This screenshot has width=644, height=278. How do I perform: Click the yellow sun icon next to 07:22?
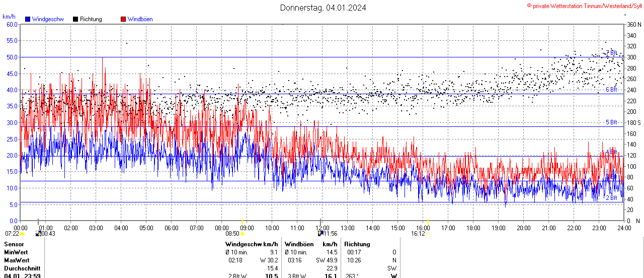pos(22,234)
